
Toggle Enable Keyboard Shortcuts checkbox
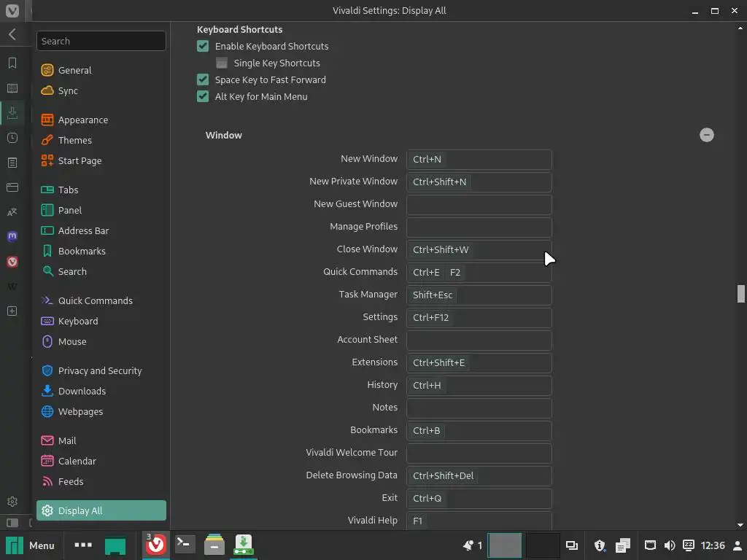[x=203, y=46]
